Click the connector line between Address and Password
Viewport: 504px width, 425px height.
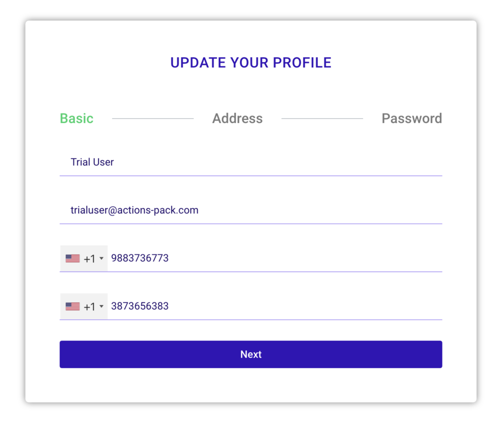point(322,119)
